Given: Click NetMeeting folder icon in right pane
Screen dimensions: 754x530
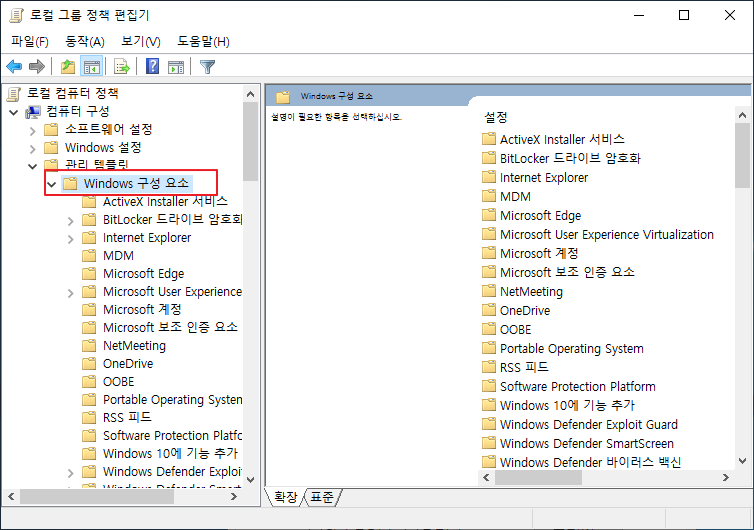Looking at the screenshot, I should pos(489,291).
